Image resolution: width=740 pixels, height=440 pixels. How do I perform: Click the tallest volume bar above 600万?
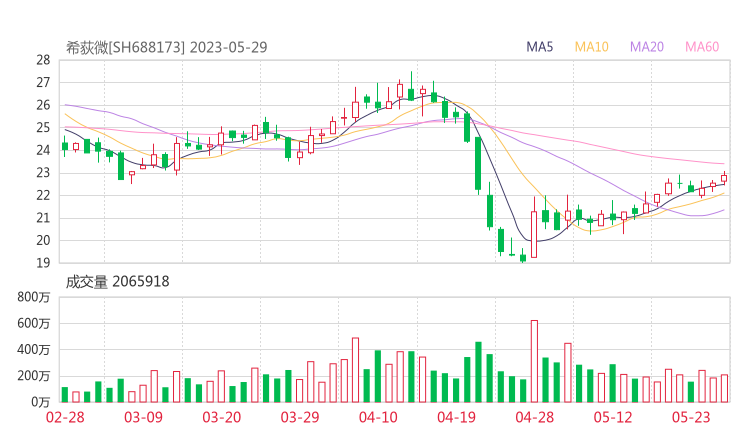pos(534,361)
